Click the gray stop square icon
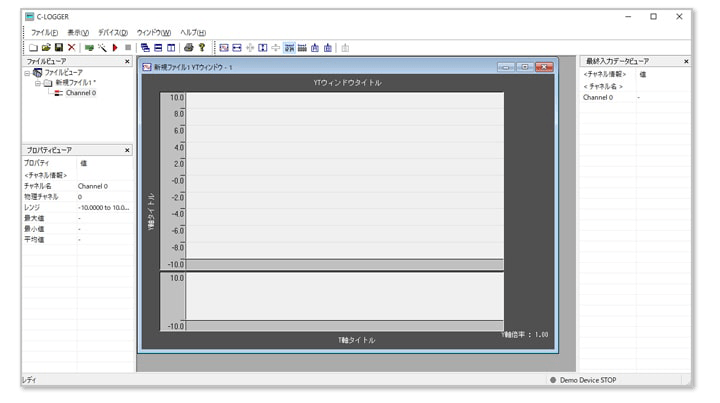This screenshot has width=720, height=403. pos(128,47)
